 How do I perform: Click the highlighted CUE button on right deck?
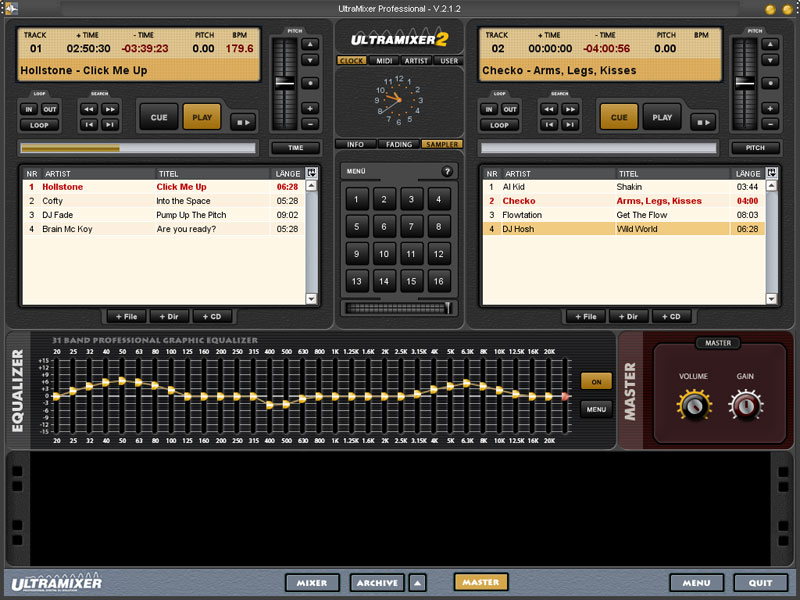[x=619, y=117]
